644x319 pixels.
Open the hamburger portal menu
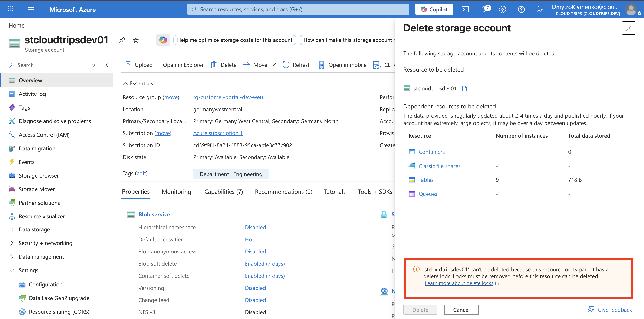pos(30,9)
